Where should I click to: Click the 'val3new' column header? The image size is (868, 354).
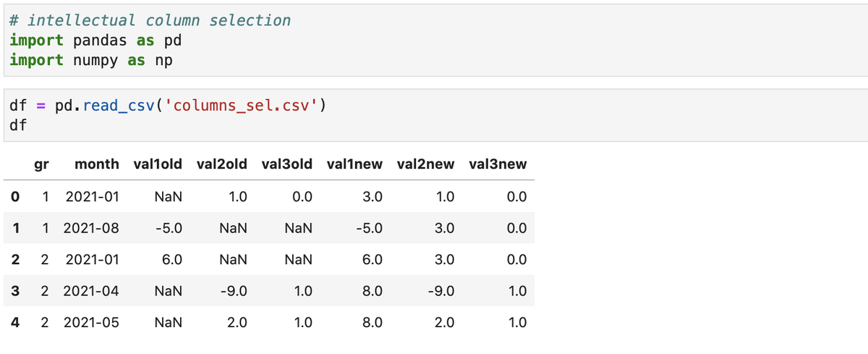point(498,164)
